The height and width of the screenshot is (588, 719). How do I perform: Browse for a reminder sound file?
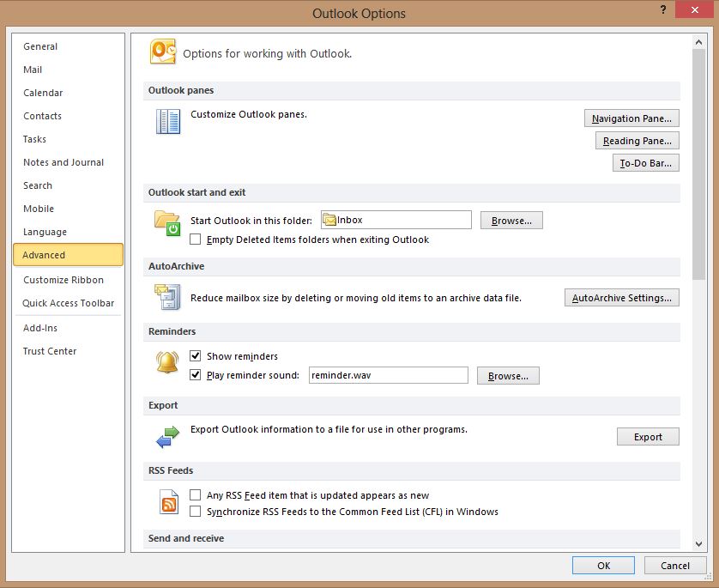[508, 376]
